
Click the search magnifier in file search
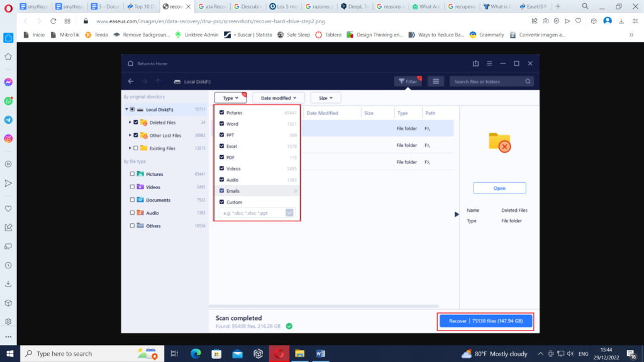tap(528, 81)
